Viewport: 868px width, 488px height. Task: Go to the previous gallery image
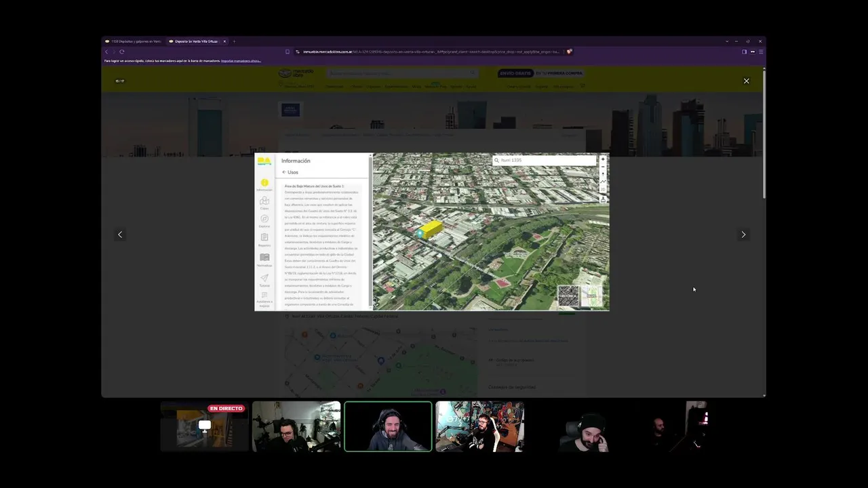click(x=120, y=235)
